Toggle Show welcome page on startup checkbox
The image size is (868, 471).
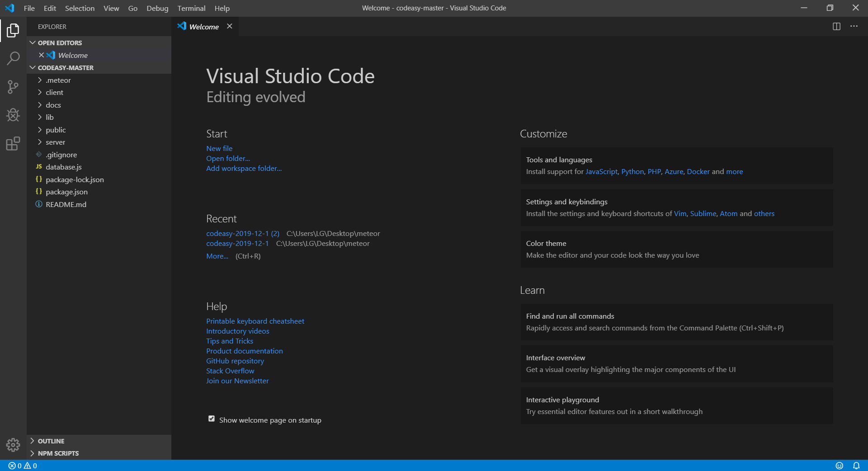point(211,419)
